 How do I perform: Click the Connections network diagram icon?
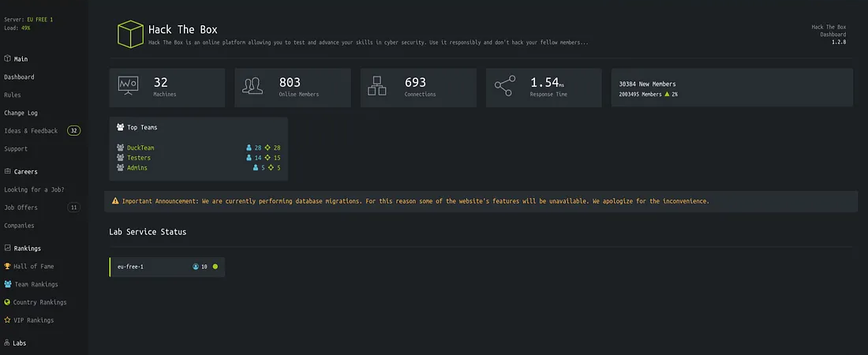(x=377, y=86)
